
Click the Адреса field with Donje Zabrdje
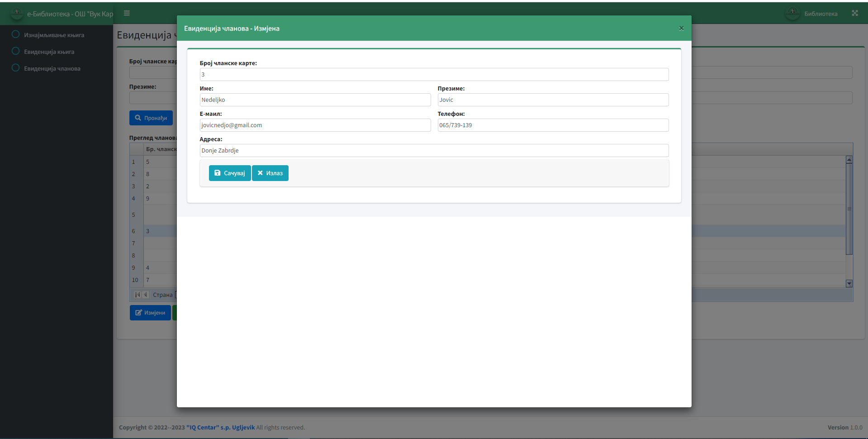434,151
